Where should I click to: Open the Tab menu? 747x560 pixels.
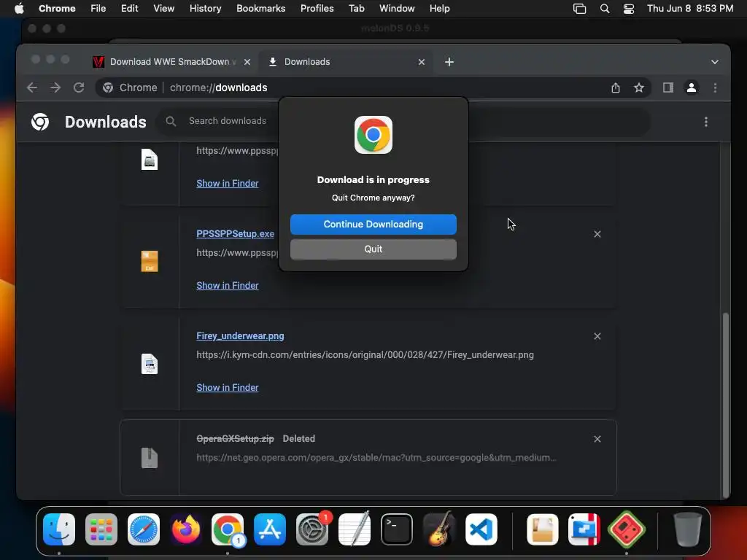pyautogui.click(x=356, y=9)
